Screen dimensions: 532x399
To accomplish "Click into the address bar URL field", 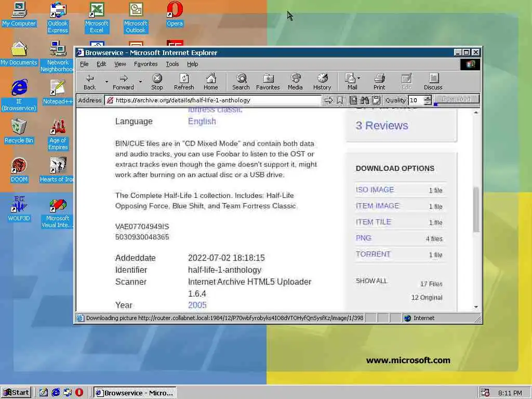I will pos(212,100).
